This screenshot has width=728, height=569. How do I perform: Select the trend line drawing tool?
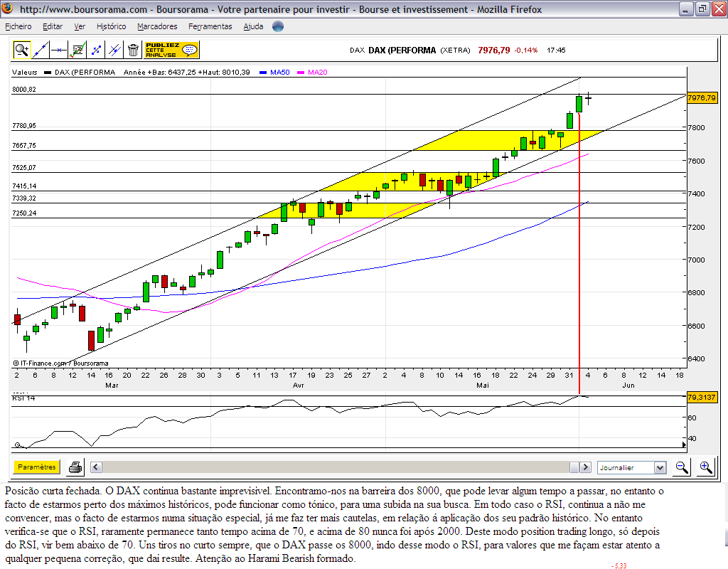click(41, 50)
